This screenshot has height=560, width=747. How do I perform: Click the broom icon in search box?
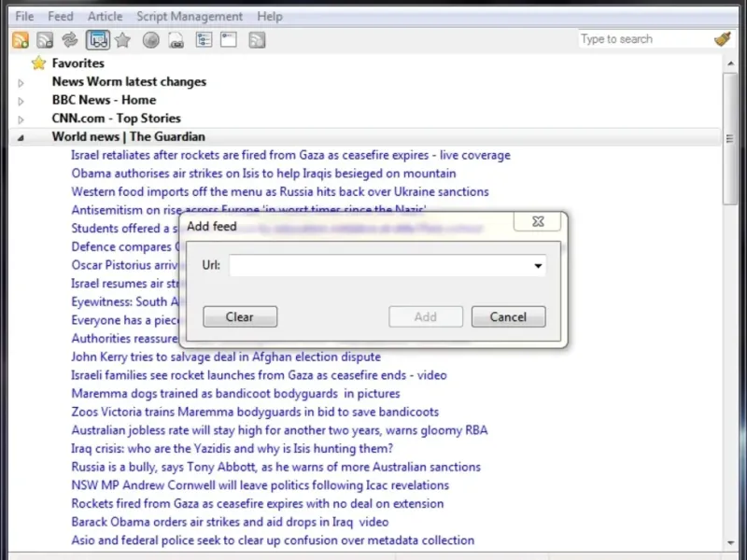tap(722, 39)
